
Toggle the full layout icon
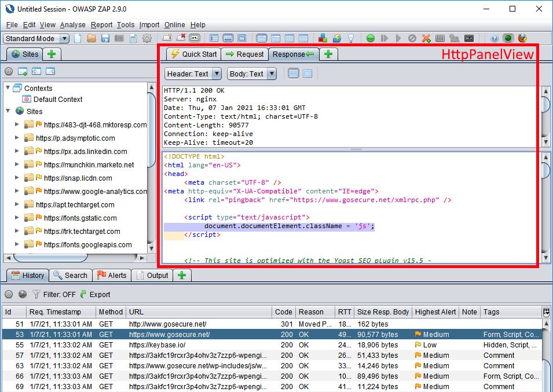point(241,38)
